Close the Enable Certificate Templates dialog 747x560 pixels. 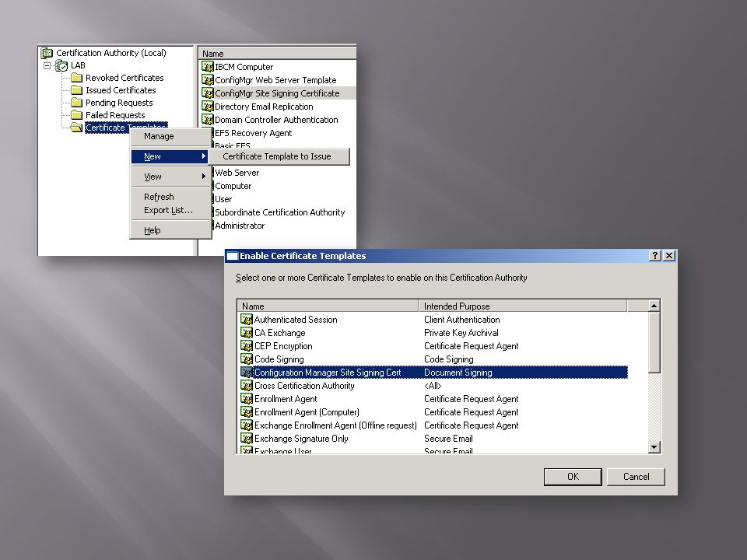click(669, 256)
